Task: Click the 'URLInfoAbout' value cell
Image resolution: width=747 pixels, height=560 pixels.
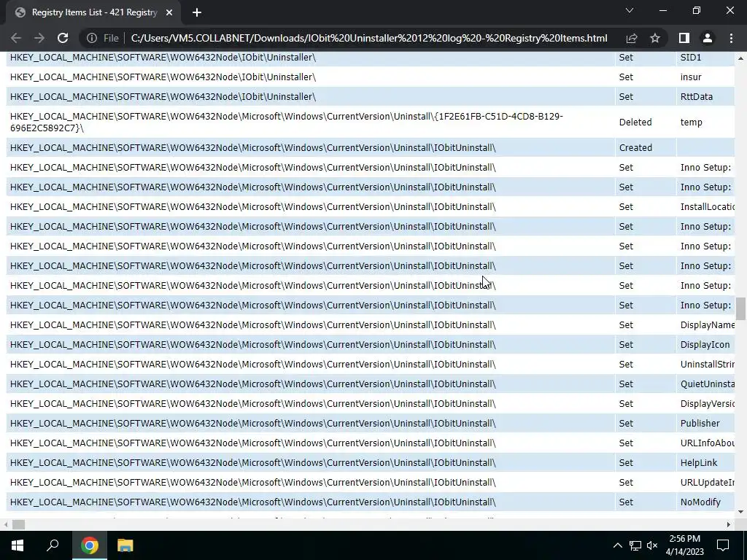Action: pyautogui.click(x=705, y=443)
